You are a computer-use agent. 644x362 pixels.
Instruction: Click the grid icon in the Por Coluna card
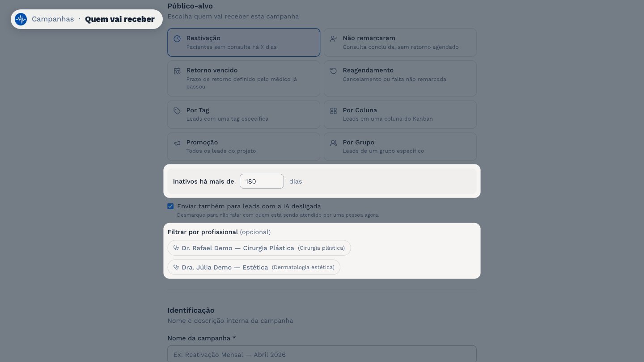point(334,111)
